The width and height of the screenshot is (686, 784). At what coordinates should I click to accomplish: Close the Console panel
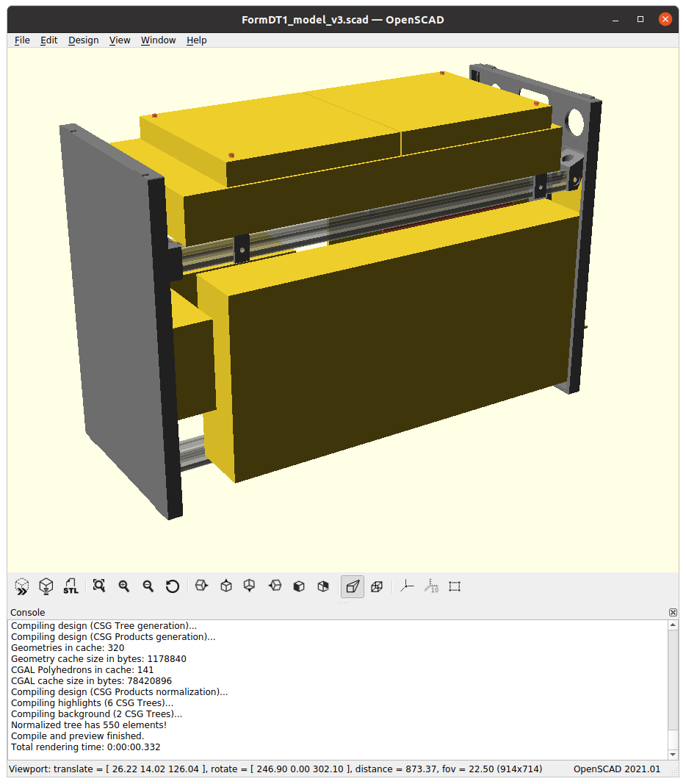[673, 613]
